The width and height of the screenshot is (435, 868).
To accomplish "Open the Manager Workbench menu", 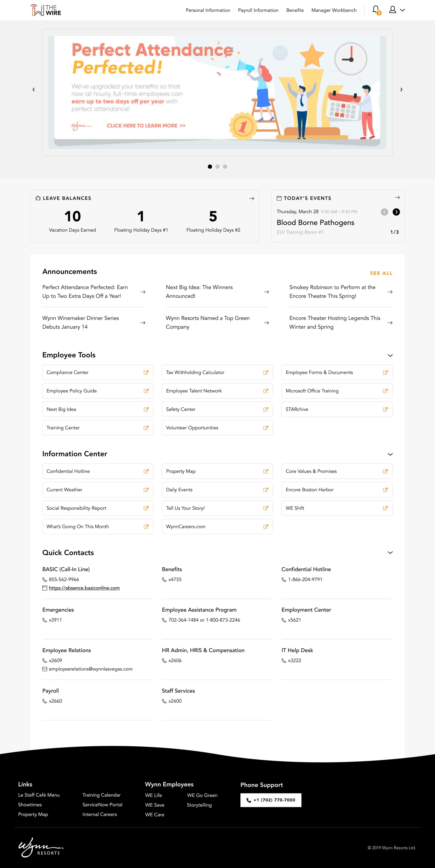I will 334,10.
